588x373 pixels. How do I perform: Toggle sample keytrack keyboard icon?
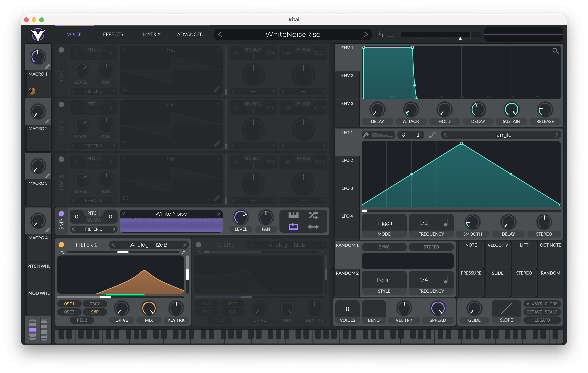(x=293, y=215)
